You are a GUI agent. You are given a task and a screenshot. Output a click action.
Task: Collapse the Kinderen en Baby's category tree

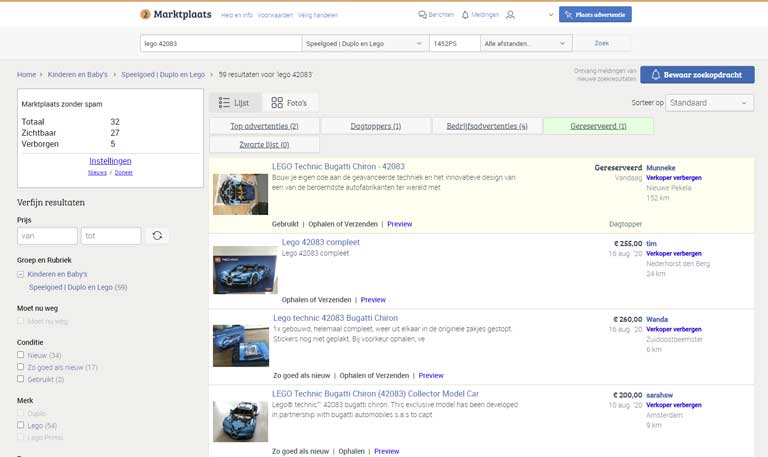coord(21,274)
